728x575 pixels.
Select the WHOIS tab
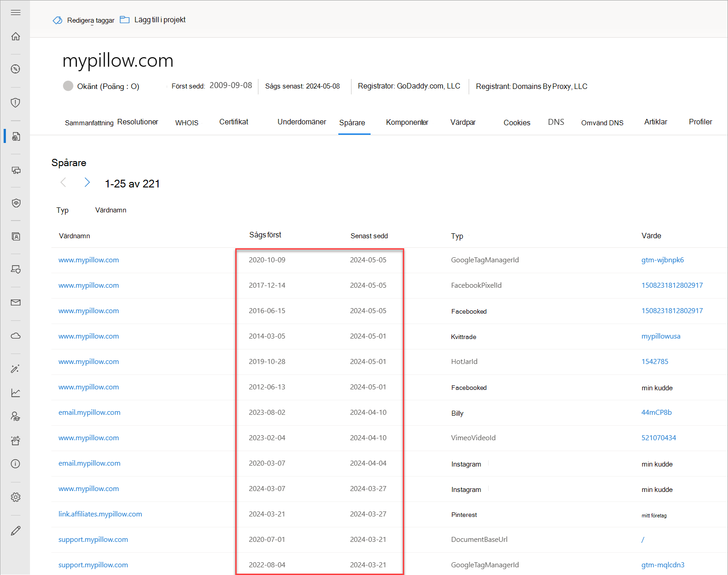(x=187, y=123)
